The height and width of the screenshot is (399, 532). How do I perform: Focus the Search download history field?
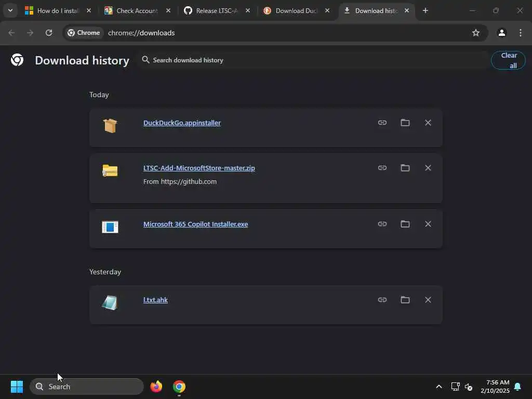312,60
